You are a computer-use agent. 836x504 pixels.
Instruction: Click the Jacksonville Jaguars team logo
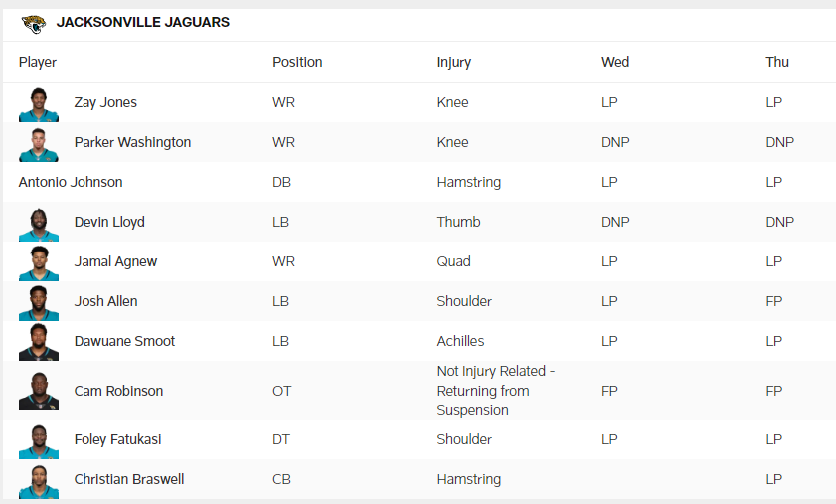tap(33, 23)
